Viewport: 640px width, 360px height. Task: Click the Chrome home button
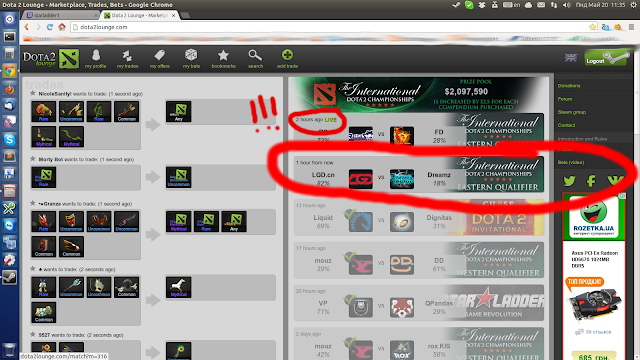point(62,27)
